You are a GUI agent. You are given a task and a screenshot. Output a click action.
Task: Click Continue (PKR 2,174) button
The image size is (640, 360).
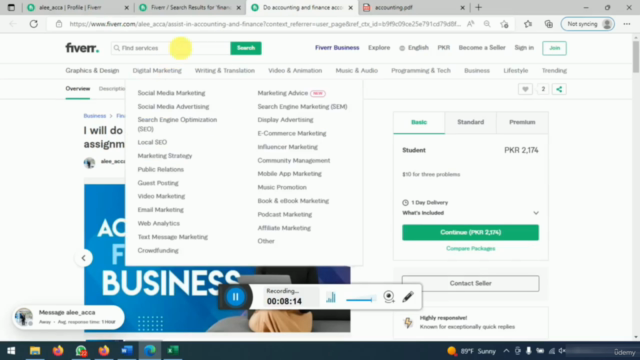click(470, 232)
